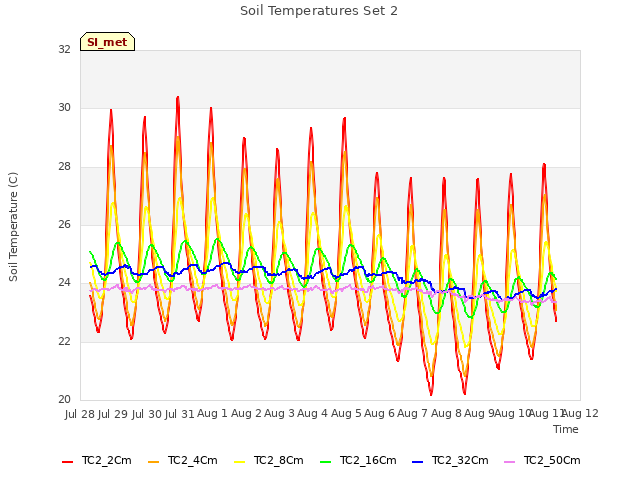Click the y-axis tick value 28
The image size is (640, 480).
pos(64,167)
